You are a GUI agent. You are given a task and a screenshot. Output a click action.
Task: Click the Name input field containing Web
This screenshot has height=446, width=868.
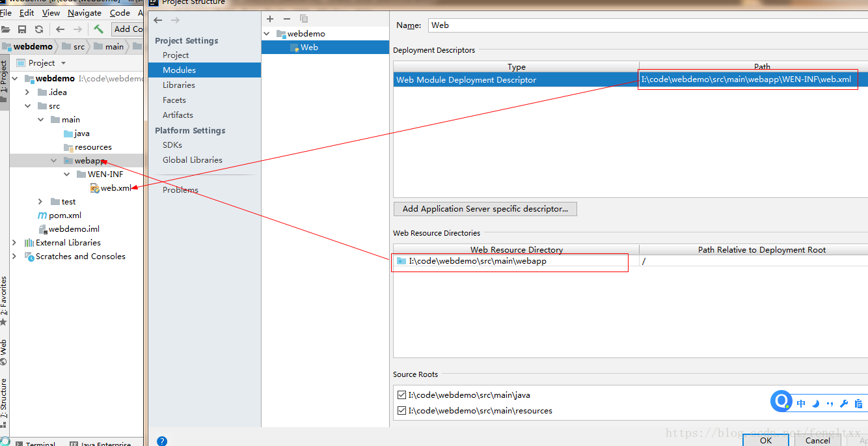click(647, 25)
